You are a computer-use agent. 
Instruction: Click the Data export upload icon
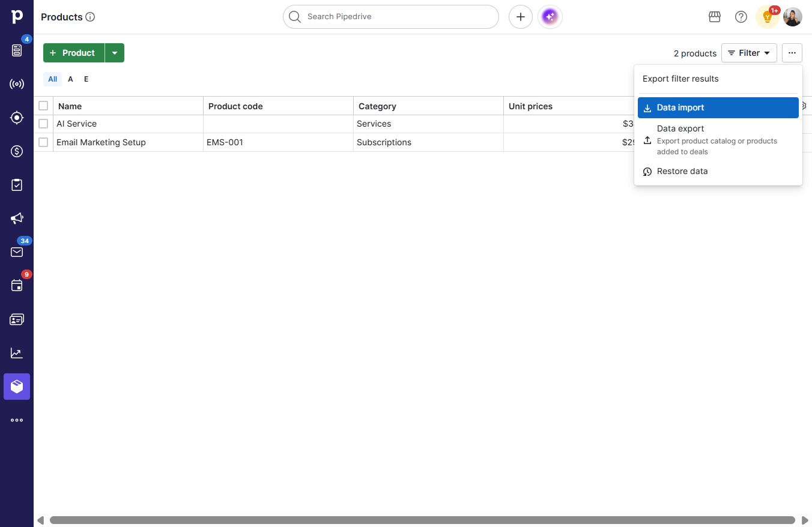point(647,140)
